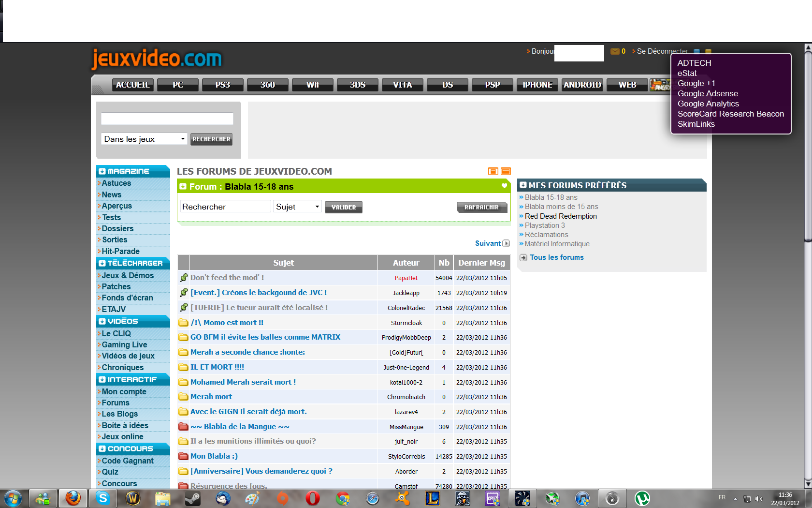Click the page scrollbar down arrow
812x508 pixels.
[808, 484]
